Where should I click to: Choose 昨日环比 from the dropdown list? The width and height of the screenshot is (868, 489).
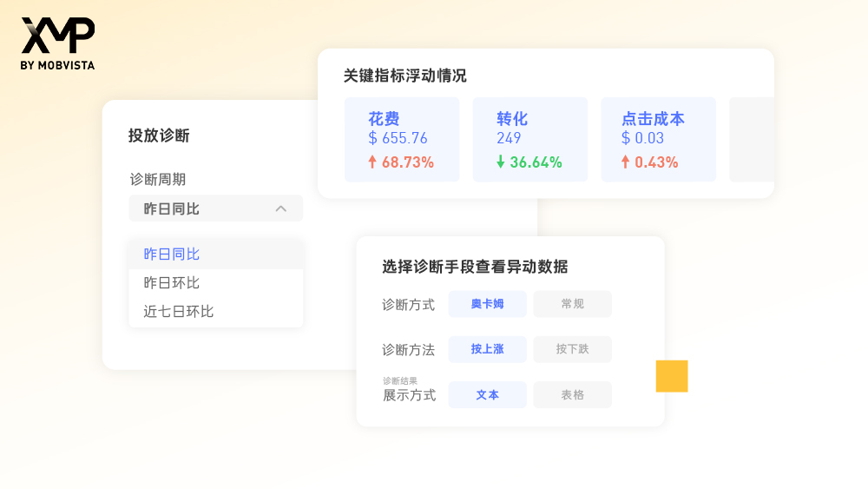(216, 283)
